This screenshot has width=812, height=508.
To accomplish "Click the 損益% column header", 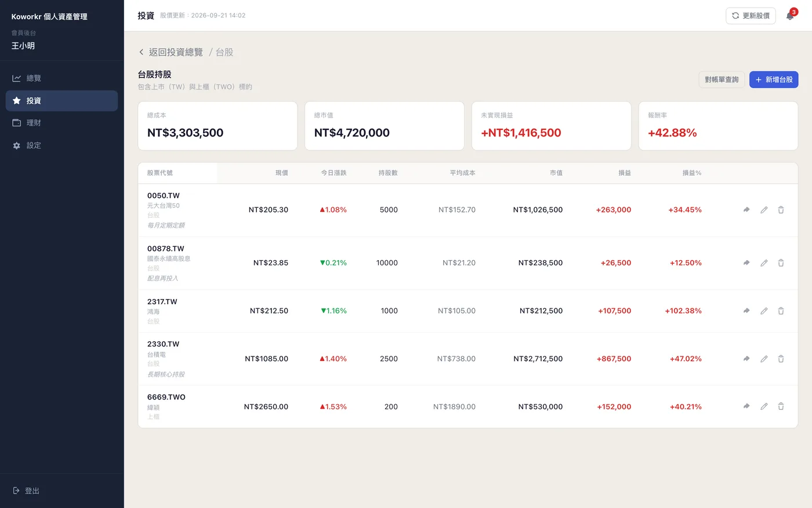I will coord(692,173).
